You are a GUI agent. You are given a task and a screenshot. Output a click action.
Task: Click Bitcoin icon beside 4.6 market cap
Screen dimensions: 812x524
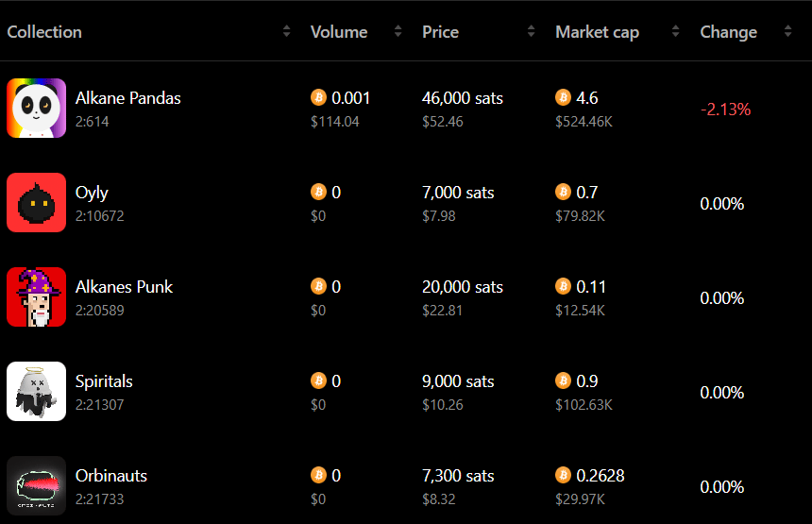(564, 97)
